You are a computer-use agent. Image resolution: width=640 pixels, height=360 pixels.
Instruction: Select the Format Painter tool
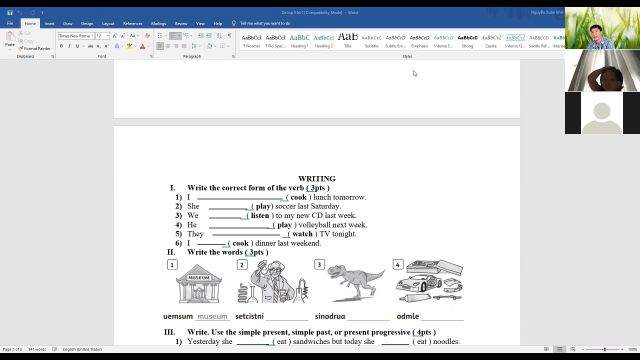pyautogui.click(x=35, y=49)
